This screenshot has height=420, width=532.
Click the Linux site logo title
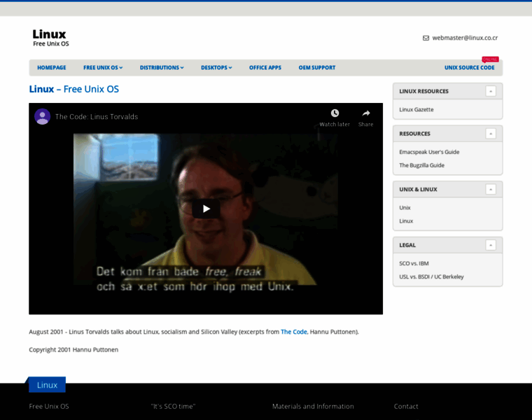[x=49, y=34]
